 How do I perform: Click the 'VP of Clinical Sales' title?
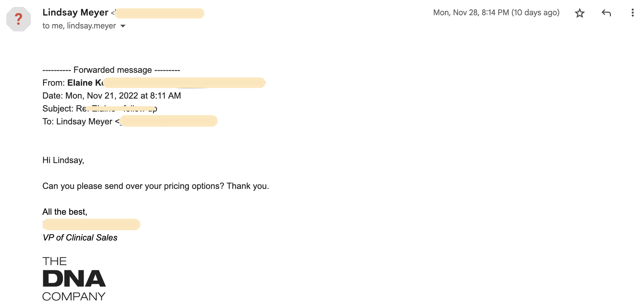80,238
